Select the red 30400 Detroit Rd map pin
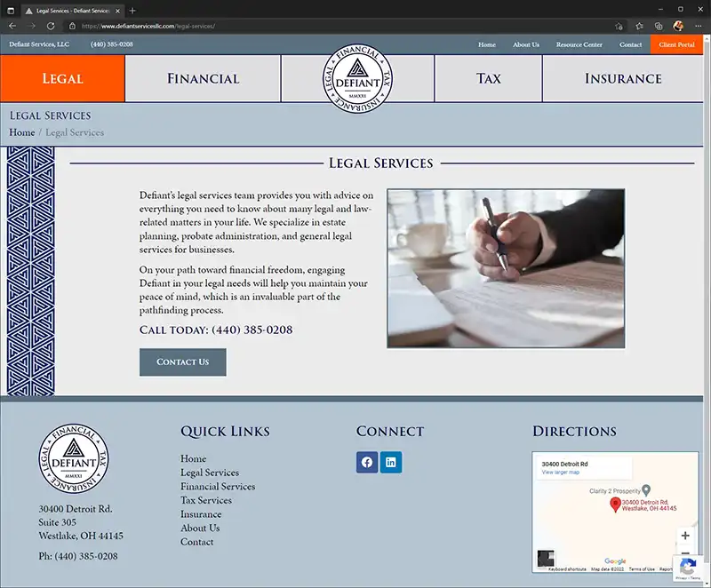Screen dimensions: 711x588 coord(615,505)
